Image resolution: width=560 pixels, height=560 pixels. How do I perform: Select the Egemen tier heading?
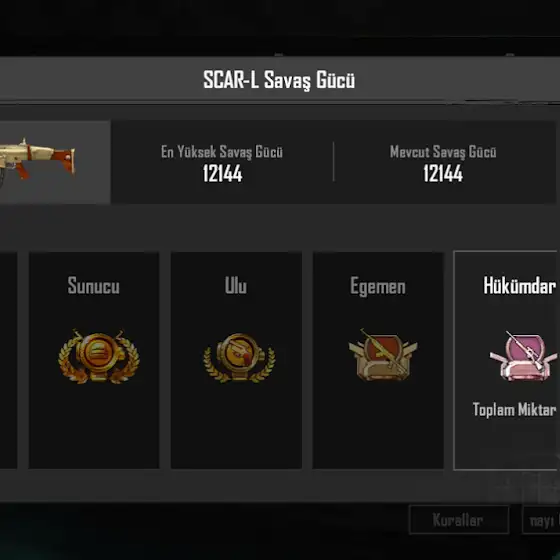pos(378,286)
